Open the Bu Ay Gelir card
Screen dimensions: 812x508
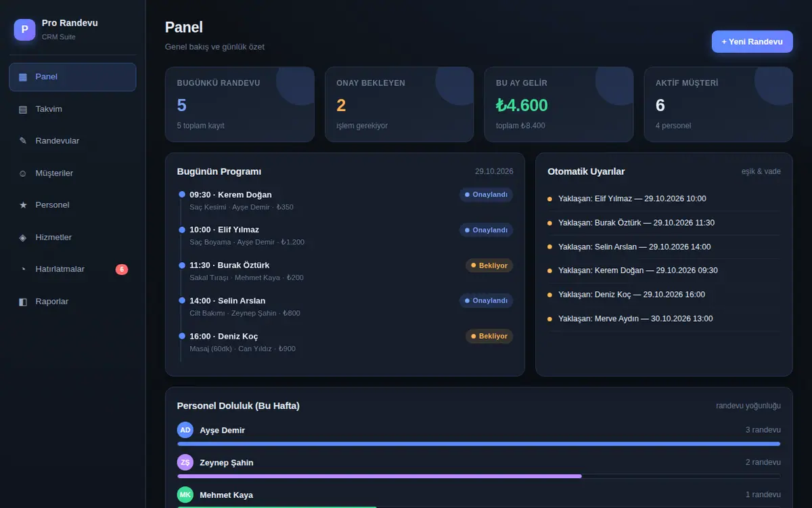tap(559, 104)
